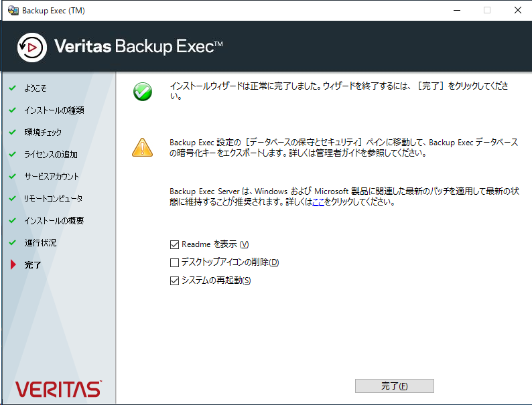Enable デスクトップアイコンの削除 checkbox
This screenshot has height=405, width=532.
(x=174, y=262)
